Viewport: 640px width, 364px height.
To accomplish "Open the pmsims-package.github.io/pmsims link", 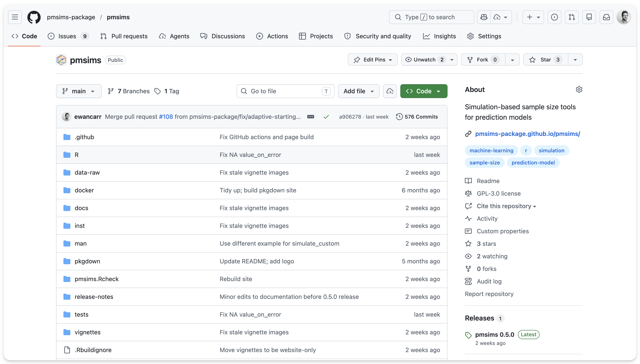I will (527, 134).
